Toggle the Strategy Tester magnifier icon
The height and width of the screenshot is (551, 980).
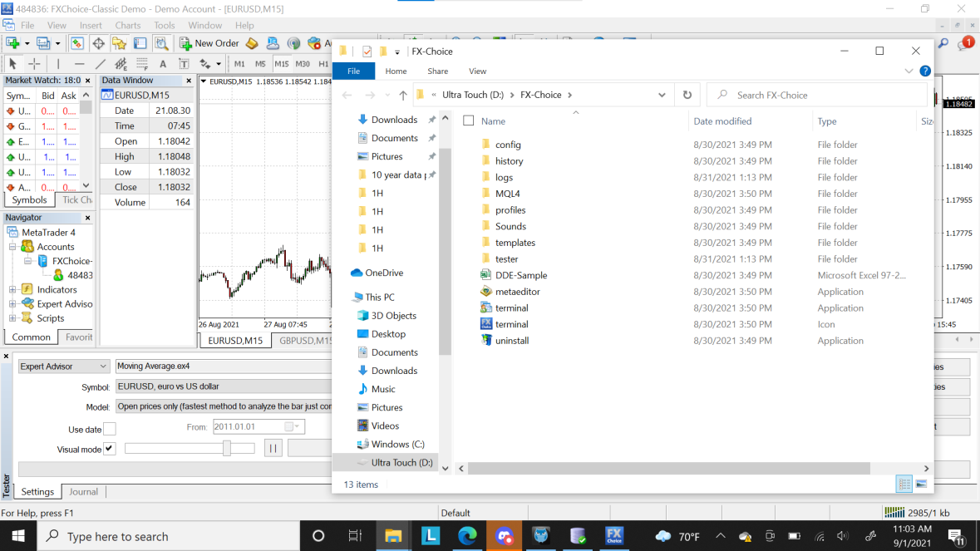[x=161, y=43]
